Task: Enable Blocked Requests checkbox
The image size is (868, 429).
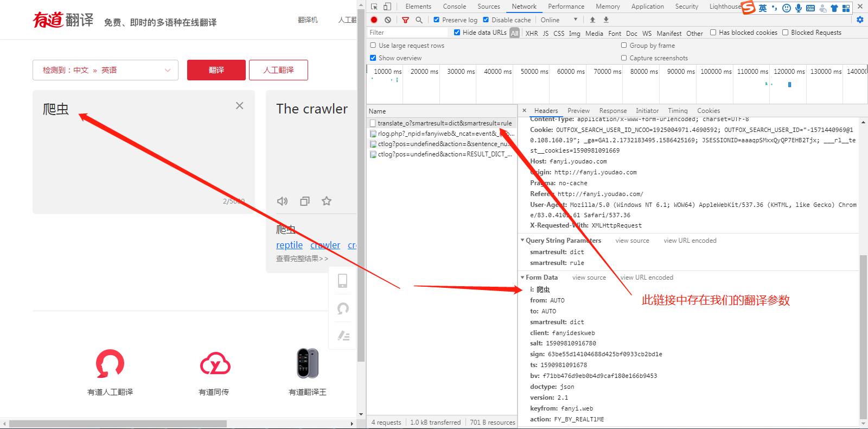Action: [785, 33]
